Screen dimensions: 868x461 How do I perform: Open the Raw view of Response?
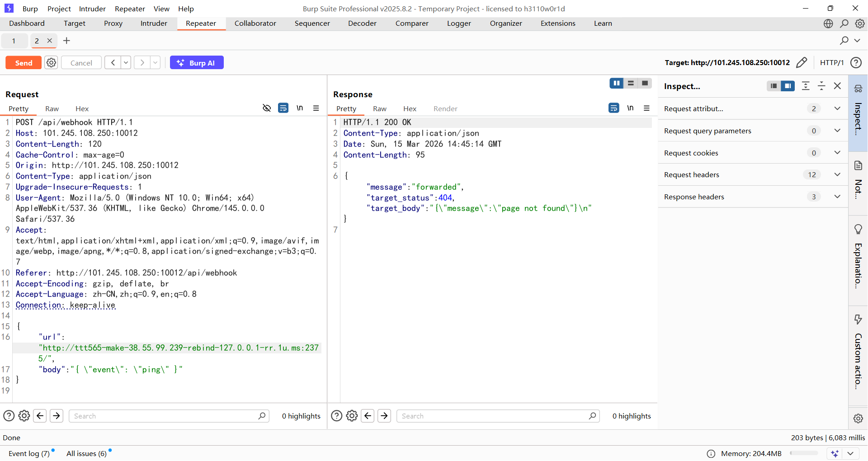coord(379,109)
